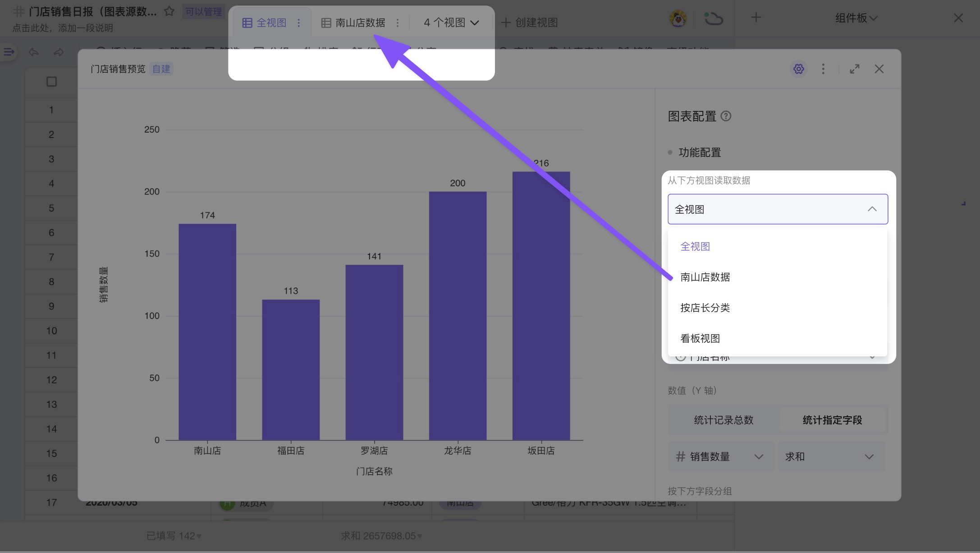Image resolution: width=980 pixels, height=553 pixels.
Task: Open the 求和 aggregation dropdown
Action: [x=831, y=456]
